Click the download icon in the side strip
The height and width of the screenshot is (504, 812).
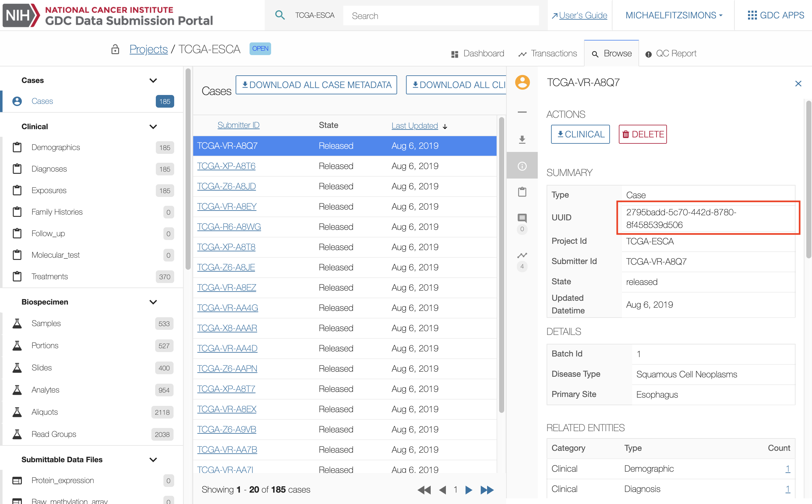[x=522, y=139]
